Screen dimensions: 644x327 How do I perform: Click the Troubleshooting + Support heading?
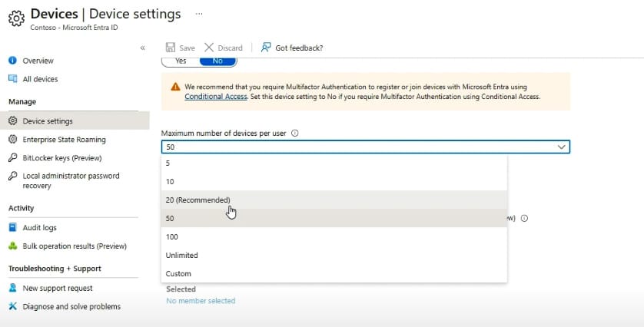(55, 269)
